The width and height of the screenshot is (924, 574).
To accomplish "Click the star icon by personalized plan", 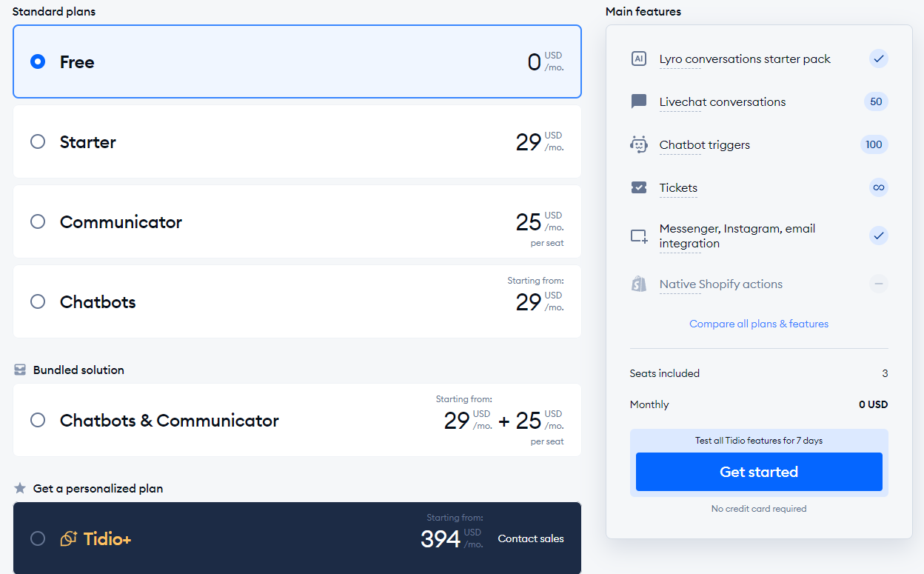I will (x=20, y=488).
